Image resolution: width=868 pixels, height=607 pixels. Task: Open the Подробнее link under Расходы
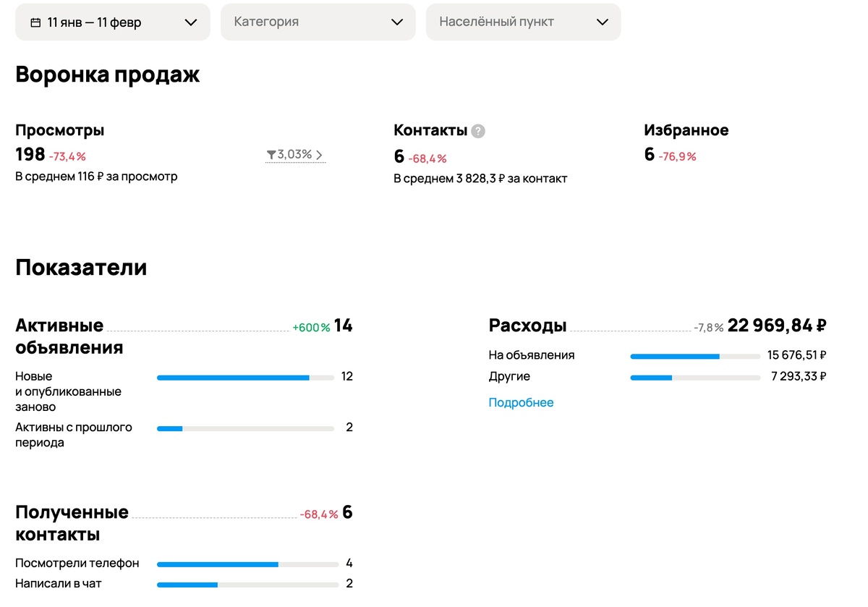click(x=521, y=402)
